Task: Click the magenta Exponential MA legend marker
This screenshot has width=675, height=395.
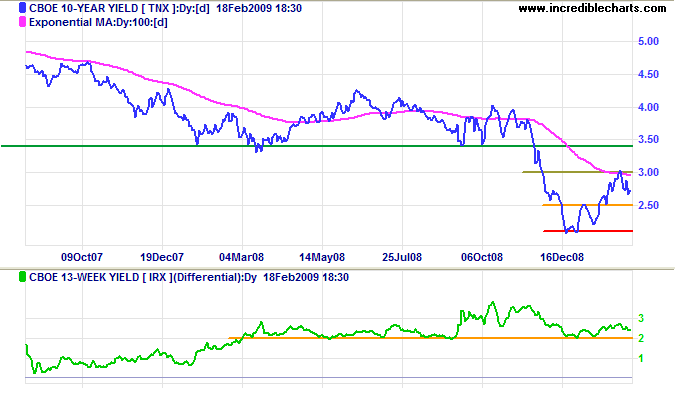Action: 22,22
